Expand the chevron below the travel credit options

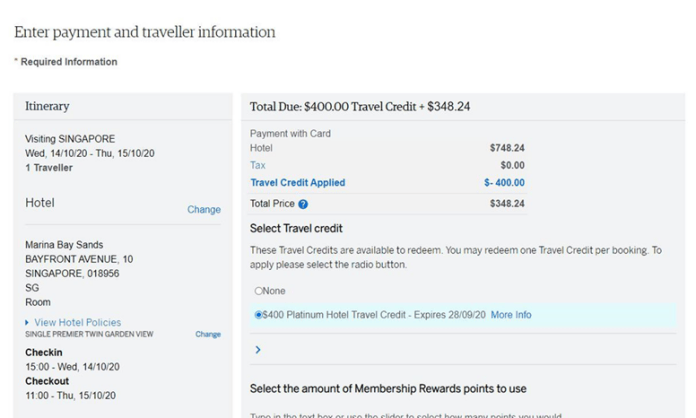pyautogui.click(x=258, y=350)
